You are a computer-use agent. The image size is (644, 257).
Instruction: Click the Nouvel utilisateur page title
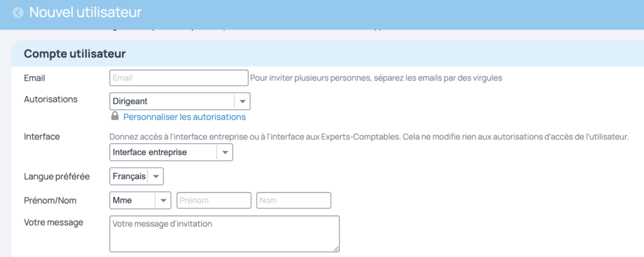click(86, 13)
